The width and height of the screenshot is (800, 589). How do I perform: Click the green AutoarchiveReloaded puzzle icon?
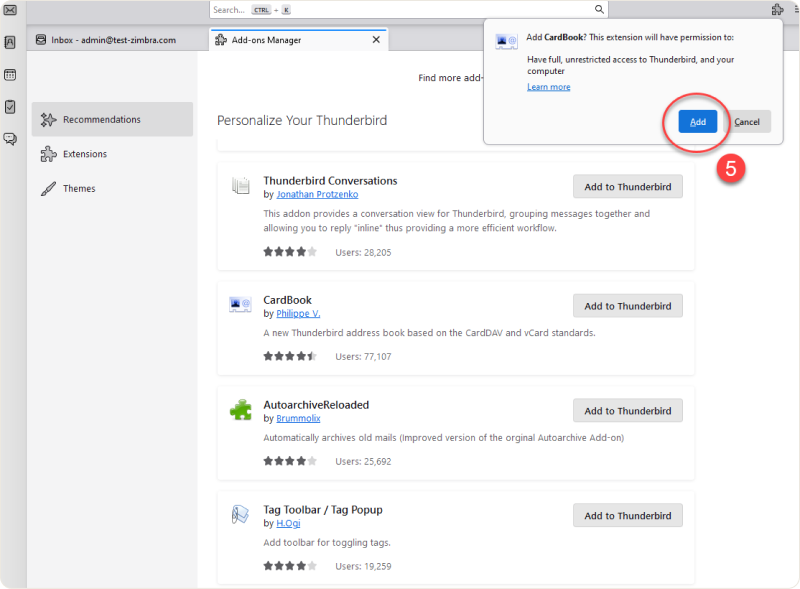click(x=241, y=410)
